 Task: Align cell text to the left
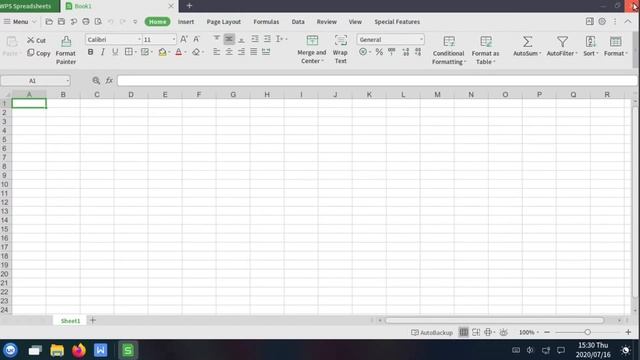tap(217, 52)
